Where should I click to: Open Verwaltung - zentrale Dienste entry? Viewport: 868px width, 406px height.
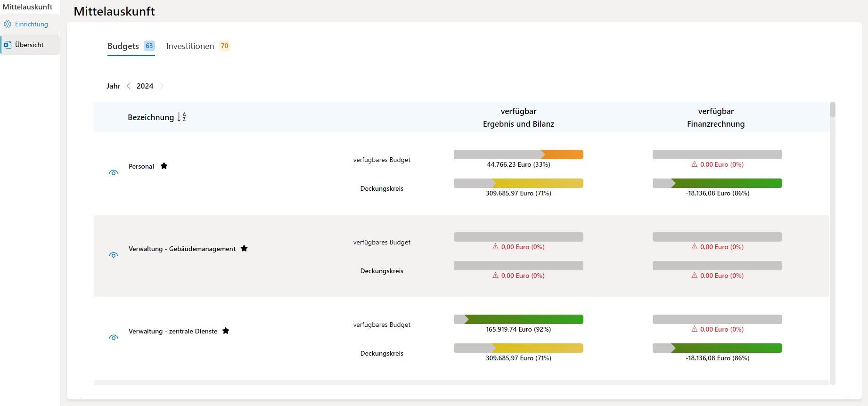(173, 331)
